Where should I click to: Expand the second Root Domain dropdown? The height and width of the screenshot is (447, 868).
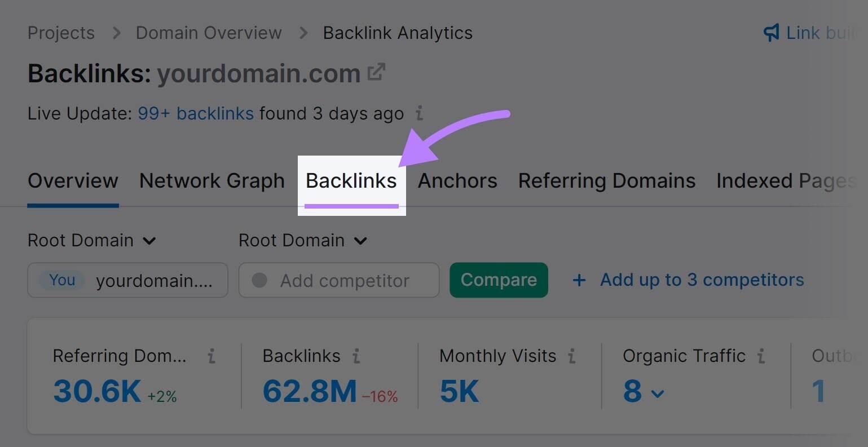pos(303,241)
